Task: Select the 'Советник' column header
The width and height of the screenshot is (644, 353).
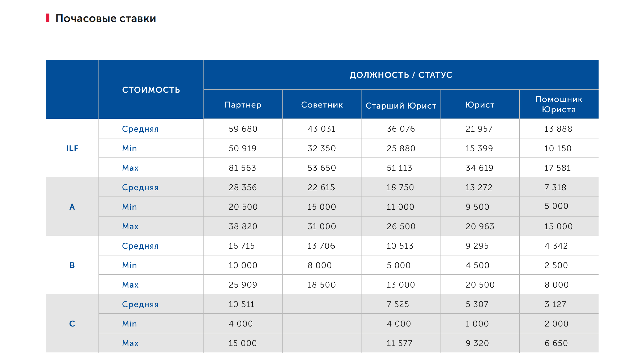Action: coord(322,105)
